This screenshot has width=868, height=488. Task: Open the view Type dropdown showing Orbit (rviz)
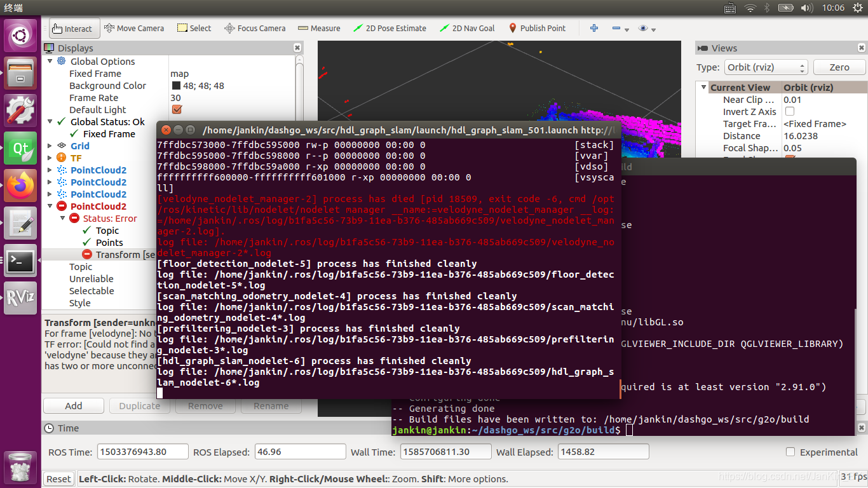click(766, 67)
